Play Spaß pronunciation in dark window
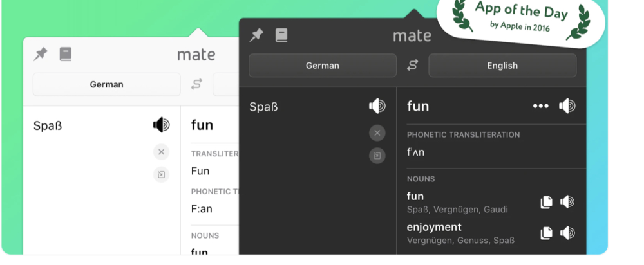Screen dimensions: 644x265 [377, 106]
